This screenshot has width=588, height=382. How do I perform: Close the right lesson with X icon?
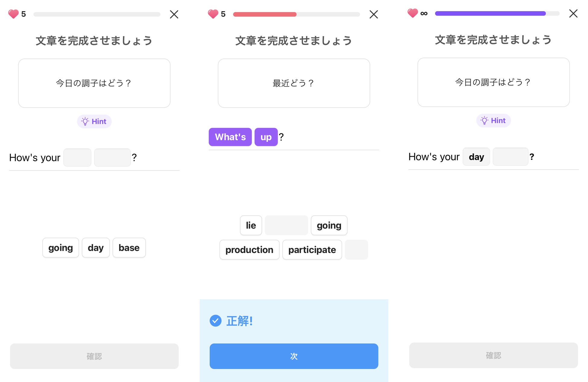[573, 13]
